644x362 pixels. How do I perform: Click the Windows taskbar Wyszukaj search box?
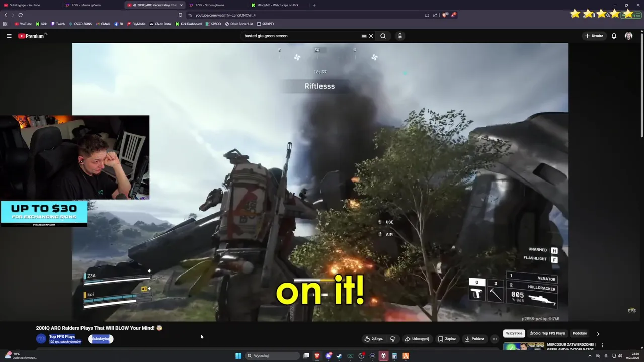point(273,356)
